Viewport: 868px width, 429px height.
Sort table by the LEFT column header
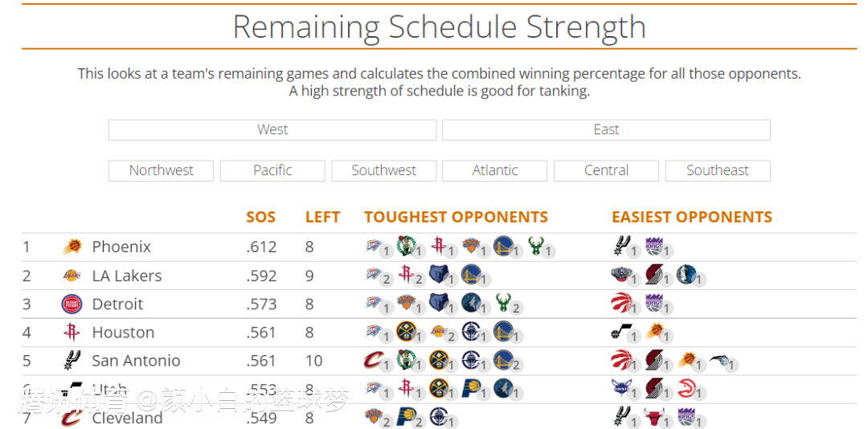(322, 217)
